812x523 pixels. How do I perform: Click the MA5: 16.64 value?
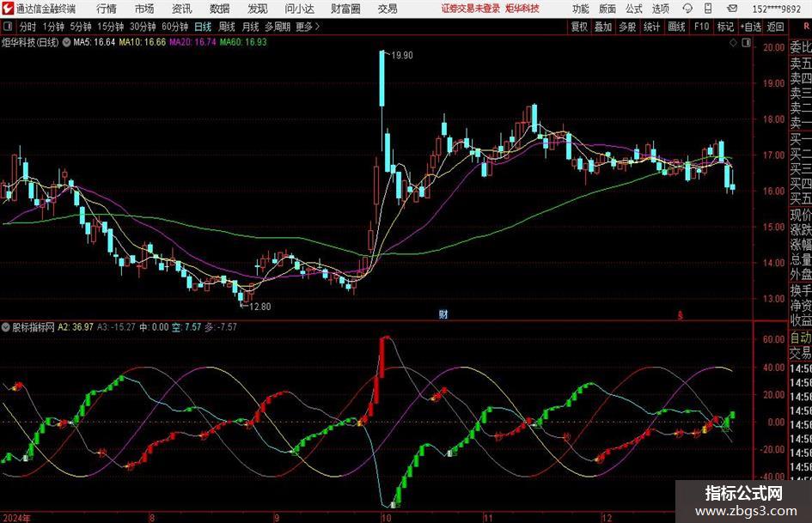pyautogui.click(x=95, y=42)
